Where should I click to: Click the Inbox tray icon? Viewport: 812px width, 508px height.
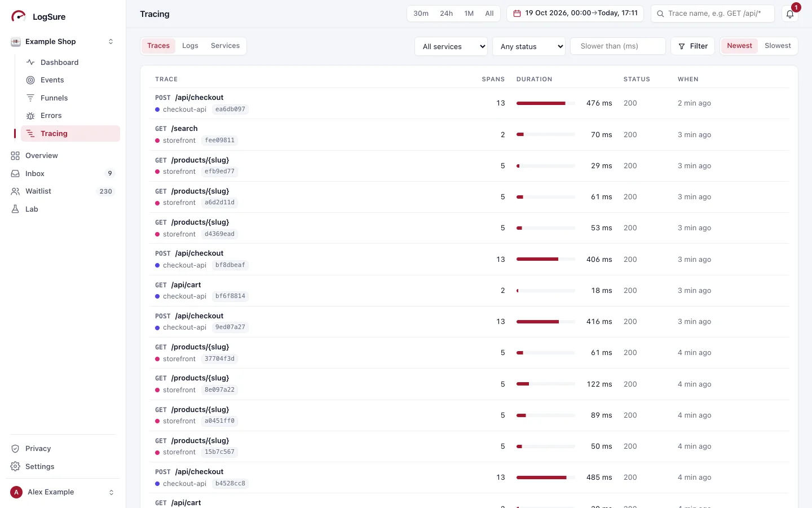point(15,174)
